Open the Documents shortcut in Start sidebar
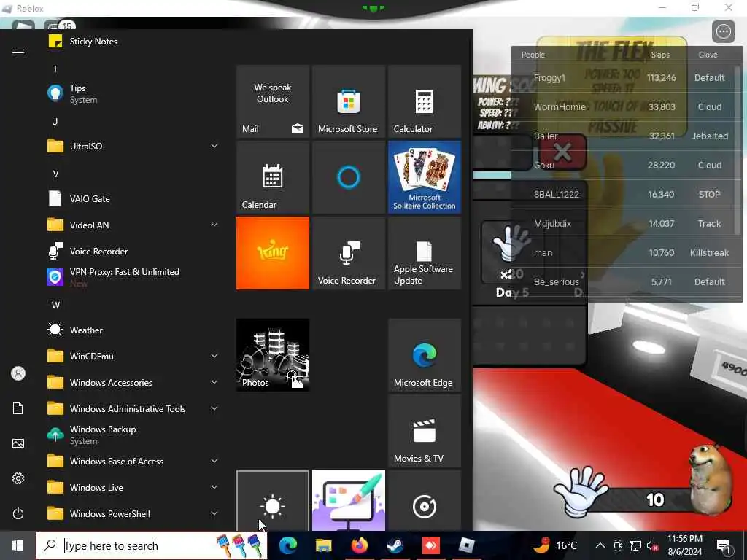Viewport: 747px width, 560px height. pos(18,408)
